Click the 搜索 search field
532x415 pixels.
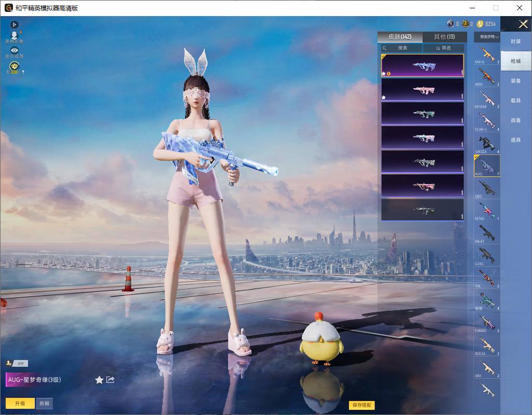click(402, 48)
